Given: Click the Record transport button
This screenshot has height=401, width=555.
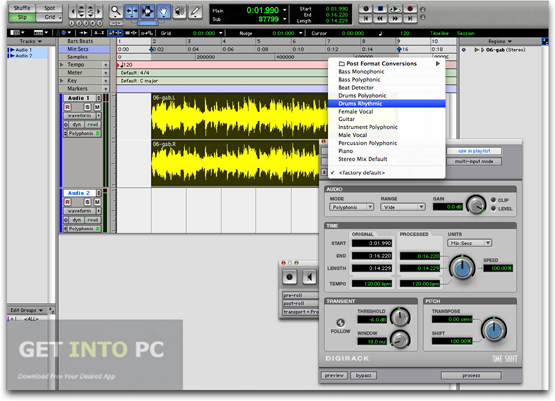Looking at the screenshot, I should [x=410, y=8].
